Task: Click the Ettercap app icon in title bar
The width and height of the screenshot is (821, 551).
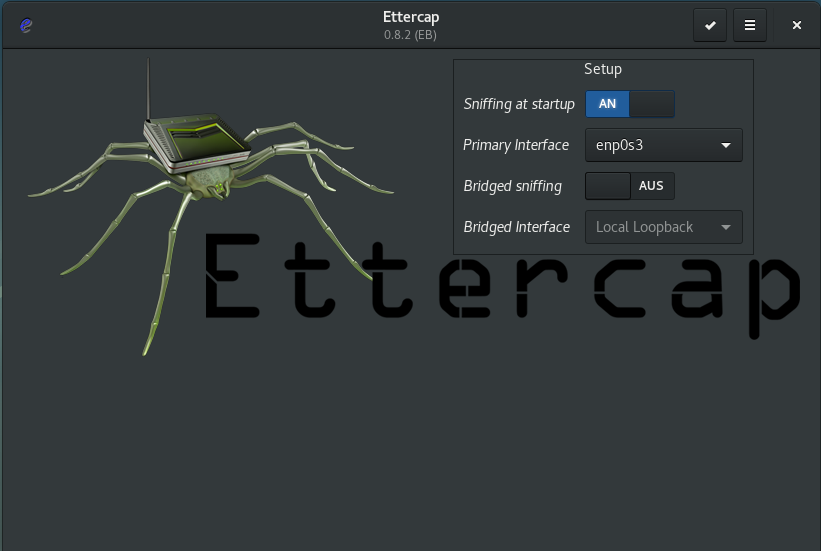Action: pos(26,25)
